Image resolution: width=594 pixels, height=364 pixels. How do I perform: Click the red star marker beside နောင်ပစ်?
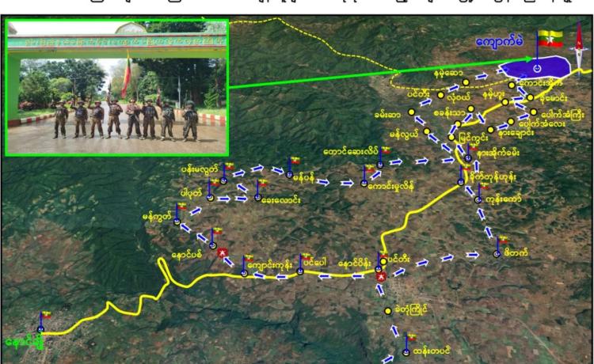coord(223,253)
